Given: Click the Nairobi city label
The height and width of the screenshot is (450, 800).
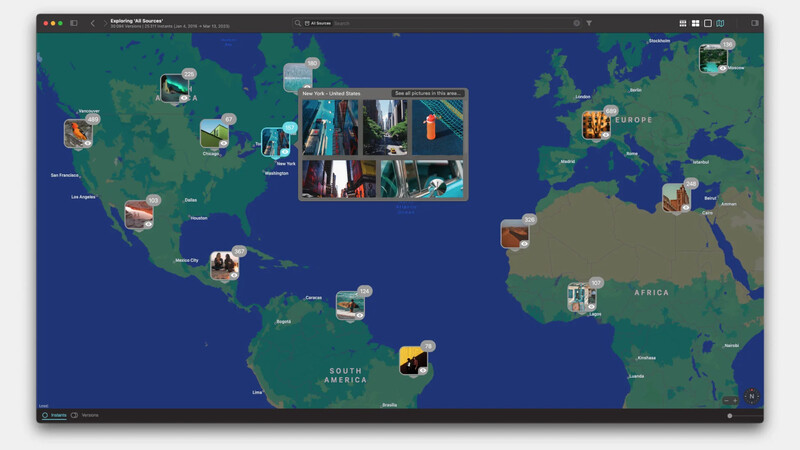Looking at the screenshot, I should point(732,345).
